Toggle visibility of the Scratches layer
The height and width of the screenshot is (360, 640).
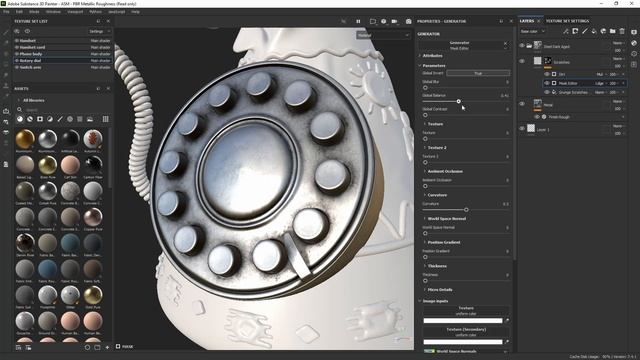point(522,61)
